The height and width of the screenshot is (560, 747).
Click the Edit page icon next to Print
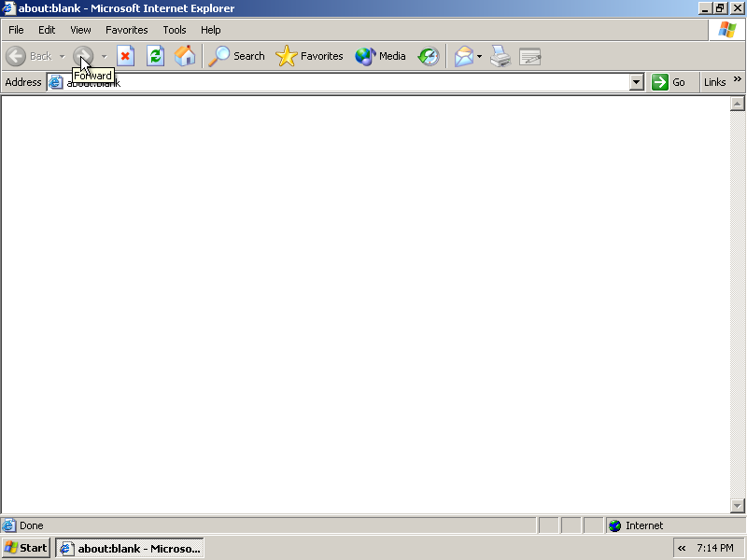coord(530,56)
